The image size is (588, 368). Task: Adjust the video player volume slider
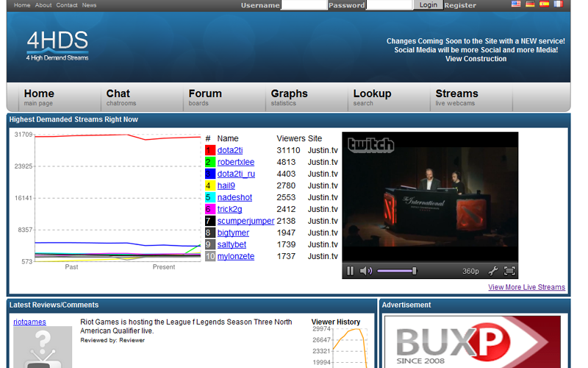click(397, 271)
